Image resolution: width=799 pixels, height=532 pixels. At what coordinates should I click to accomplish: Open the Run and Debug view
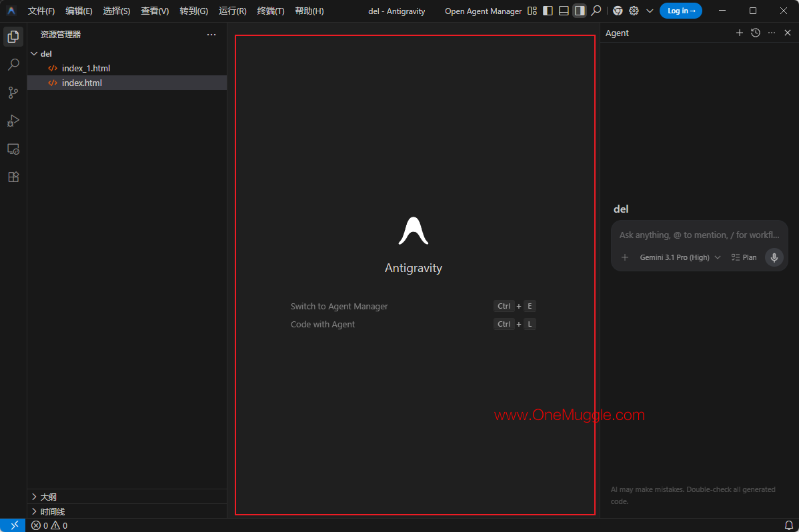13,121
